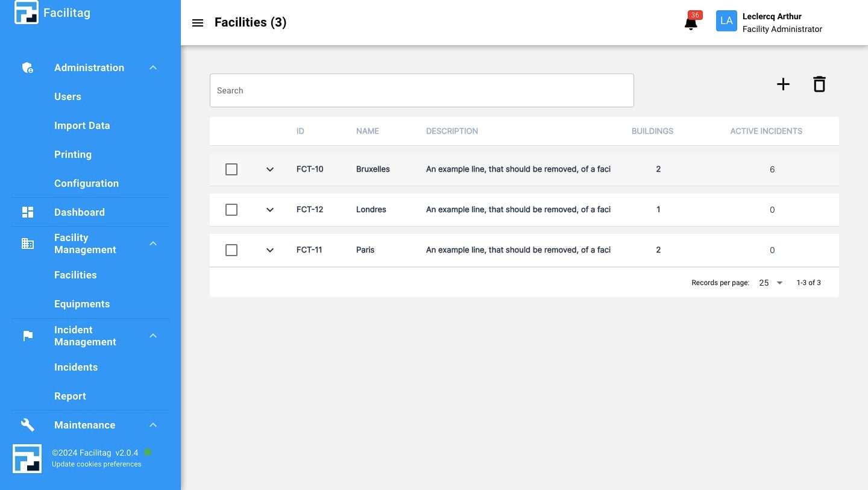Tick the checkbox for FCT-12 Londres

click(231, 210)
